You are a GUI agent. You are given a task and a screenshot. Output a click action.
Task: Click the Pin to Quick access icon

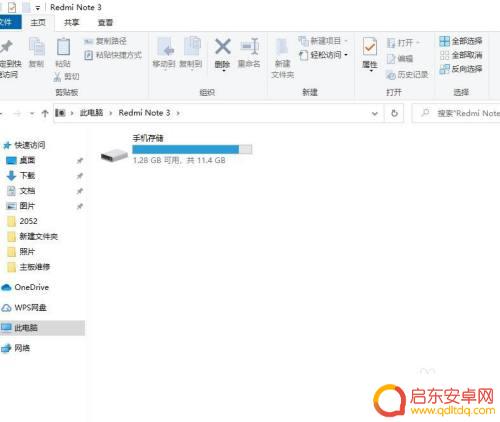(x=6, y=47)
